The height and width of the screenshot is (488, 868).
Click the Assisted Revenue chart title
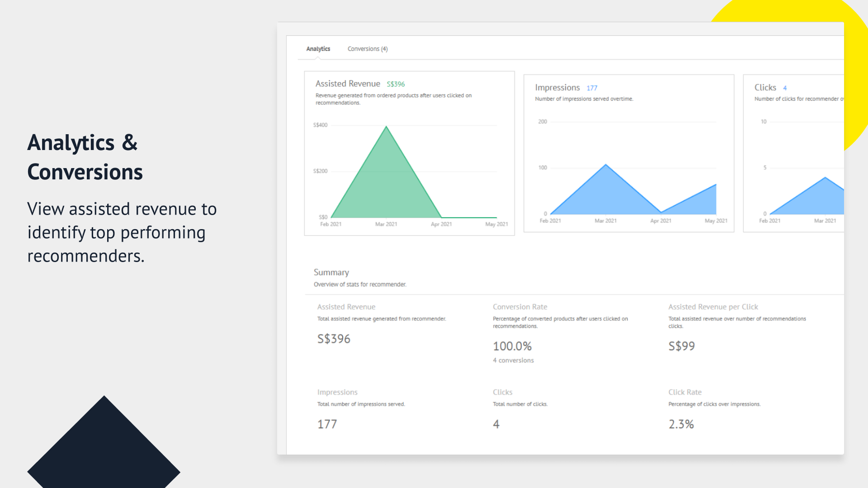tap(348, 84)
